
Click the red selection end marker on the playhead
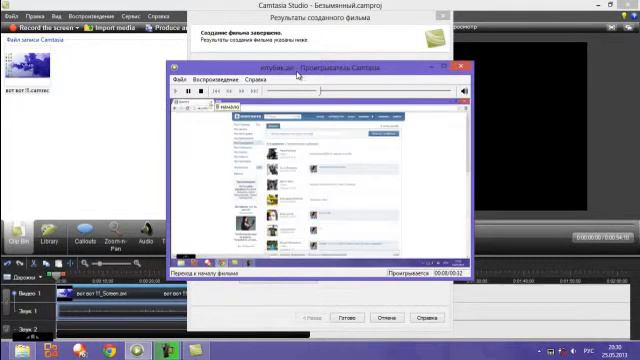[62, 275]
